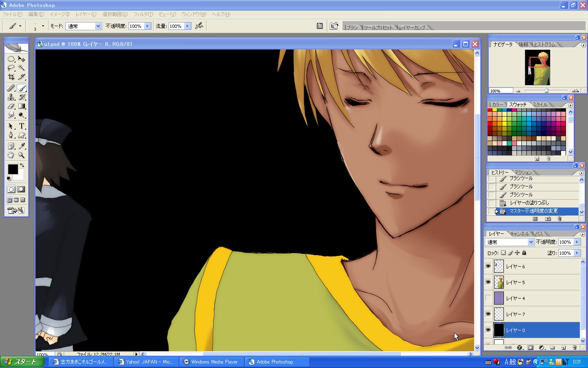Screen dimensions: 588x368
Task: Delete layer with trash icon in Layers panel
Action: [x=575, y=348]
